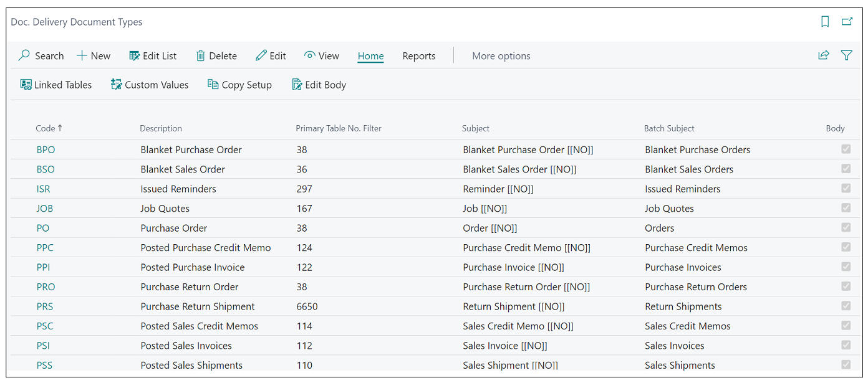Image resolution: width=868 pixels, height=383 pixels.
Task: Open Custom Values action
Action: [150, 85]
